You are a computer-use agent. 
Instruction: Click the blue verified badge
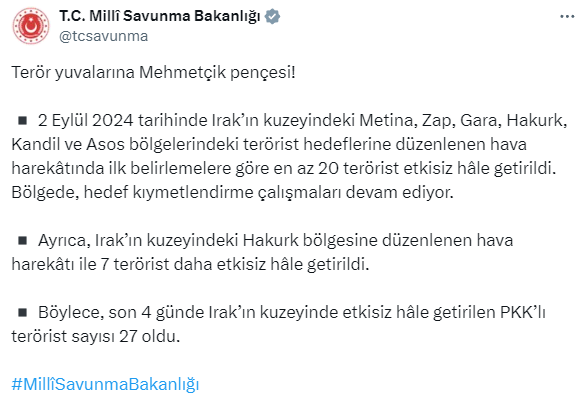pyautogui.click(x=273, y=17)
